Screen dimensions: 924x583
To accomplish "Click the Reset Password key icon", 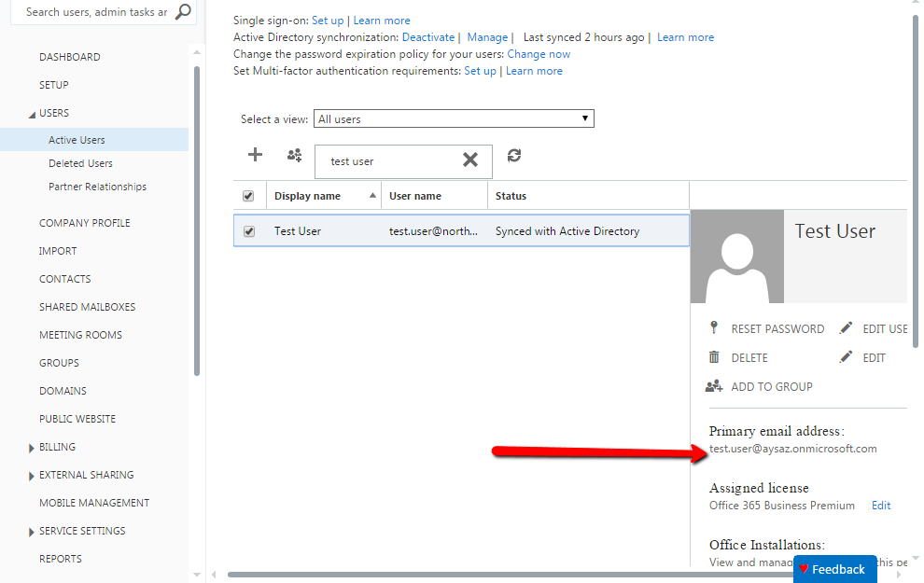I will pyautogui.click(x=714, y=328).
